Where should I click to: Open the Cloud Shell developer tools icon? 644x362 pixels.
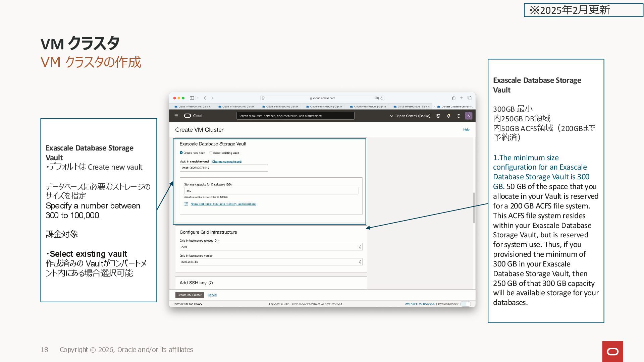pyautogui.click(x=438, y=116)
